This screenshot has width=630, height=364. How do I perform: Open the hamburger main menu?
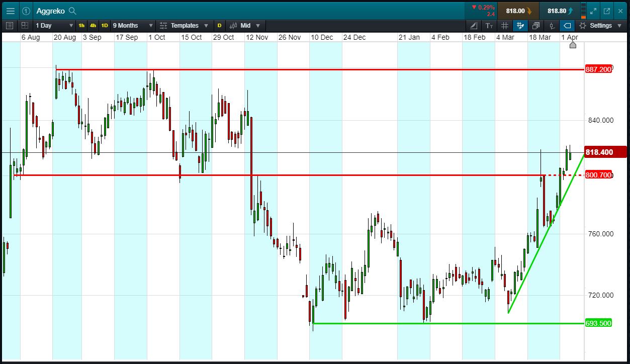point(10,11)
